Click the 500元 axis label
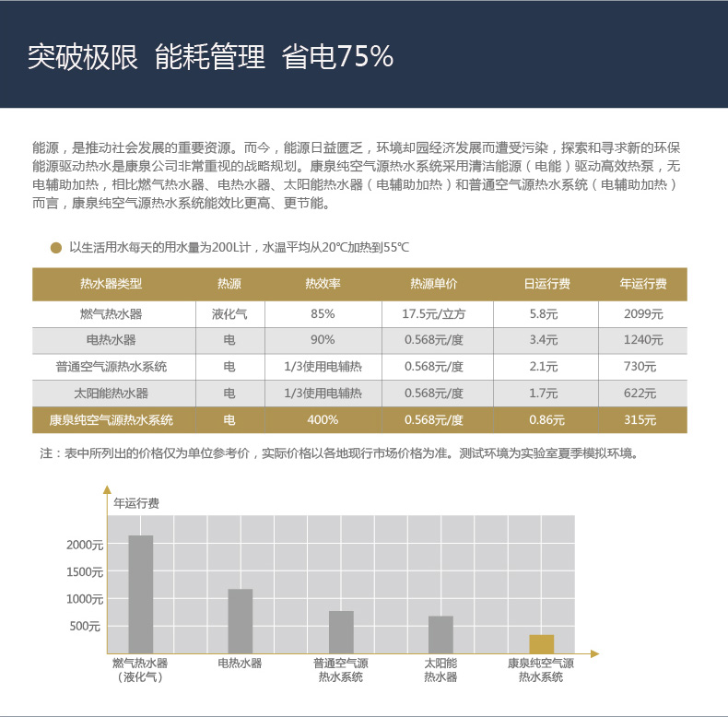 pyautogui.click(x=85, y=627)
